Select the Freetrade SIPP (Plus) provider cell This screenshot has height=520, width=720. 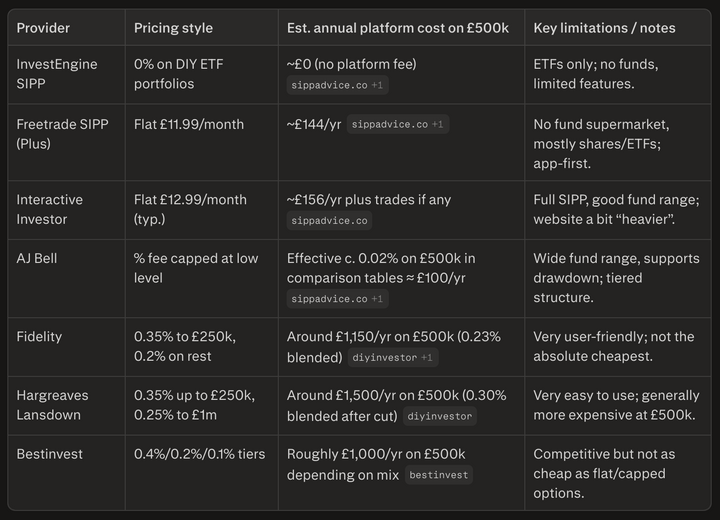click(x=59, y=133)
